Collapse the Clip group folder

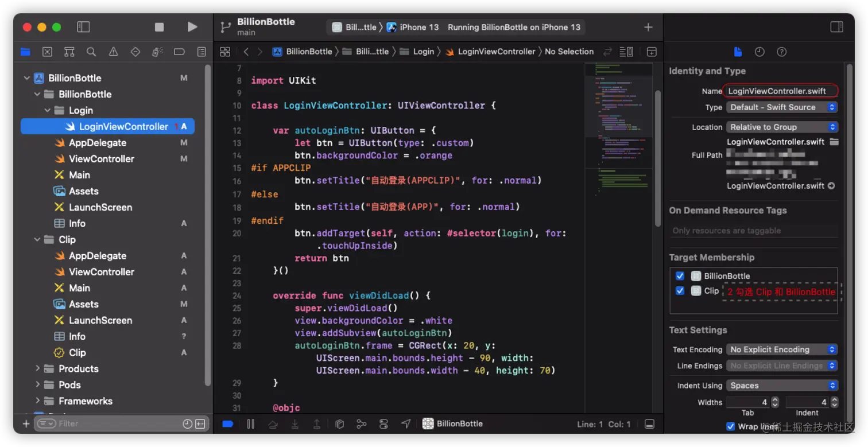tap(37, 239)
